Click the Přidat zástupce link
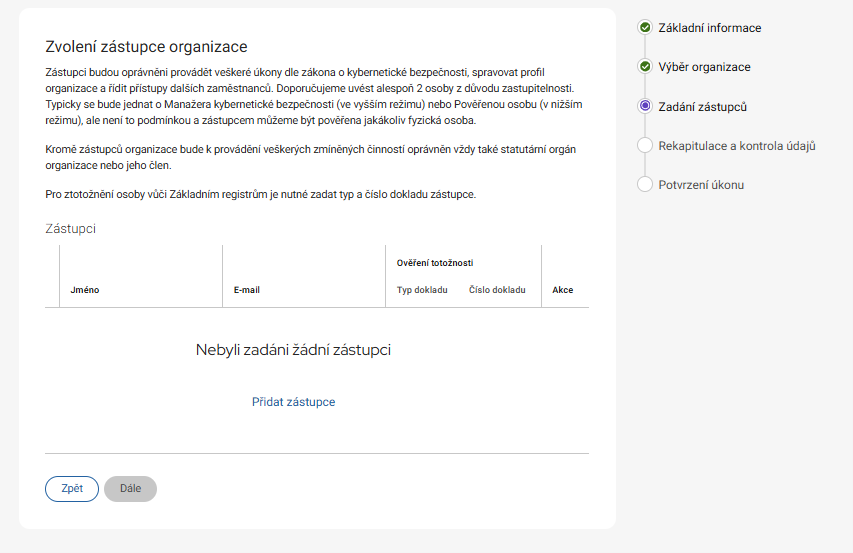 click(293, 402)
